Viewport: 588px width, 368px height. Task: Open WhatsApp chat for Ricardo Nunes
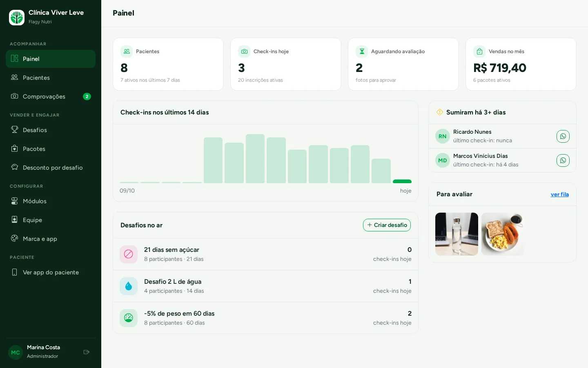563,136
